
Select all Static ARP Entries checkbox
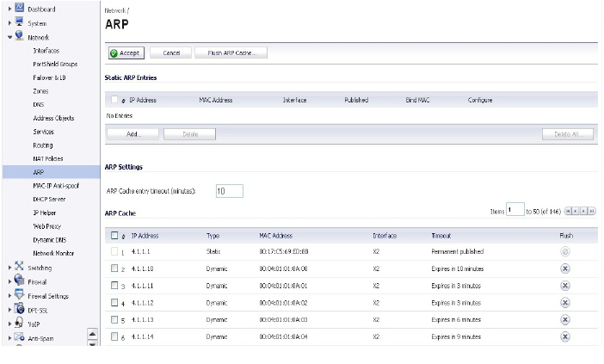click(x=114, y=100)
